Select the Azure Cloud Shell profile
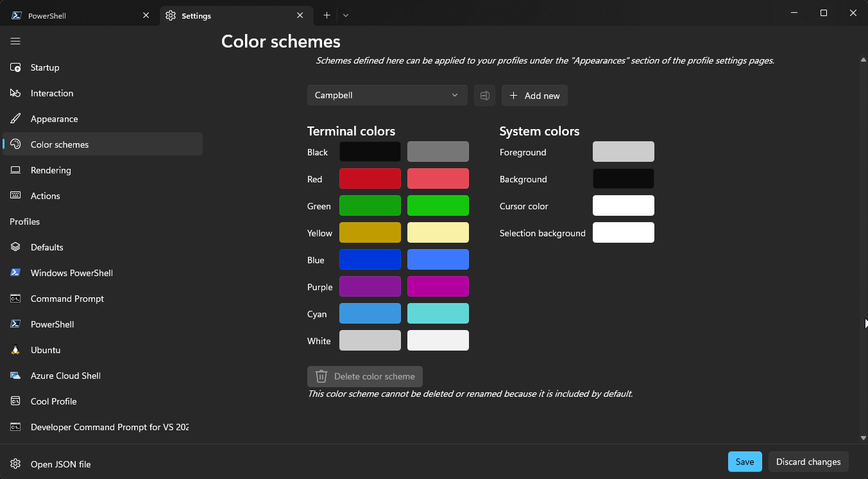868x479 pixels. pyautogui.click(x=103, y=376)
